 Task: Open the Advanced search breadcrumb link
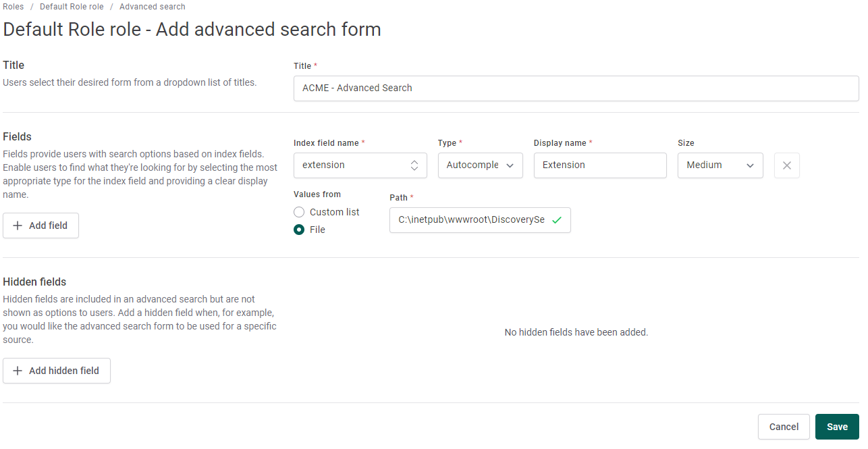152,7
